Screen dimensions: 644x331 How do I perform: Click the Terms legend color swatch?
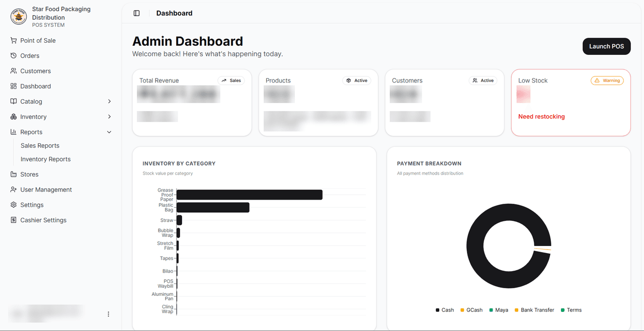(x=562, y=310)
